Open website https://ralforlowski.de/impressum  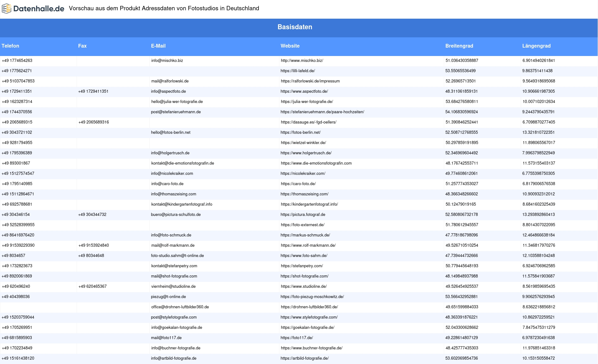[x=310, y=81]
